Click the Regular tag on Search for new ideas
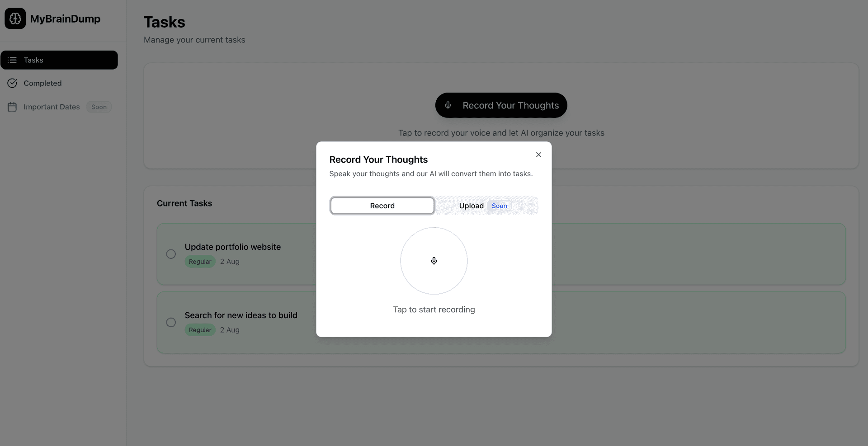 (200, 330)
